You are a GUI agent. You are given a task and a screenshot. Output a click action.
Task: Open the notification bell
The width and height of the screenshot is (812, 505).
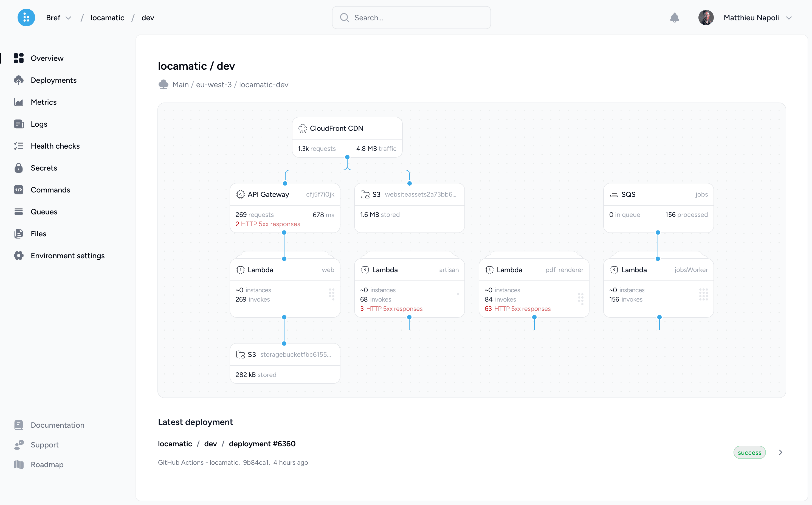click(675, 17)
